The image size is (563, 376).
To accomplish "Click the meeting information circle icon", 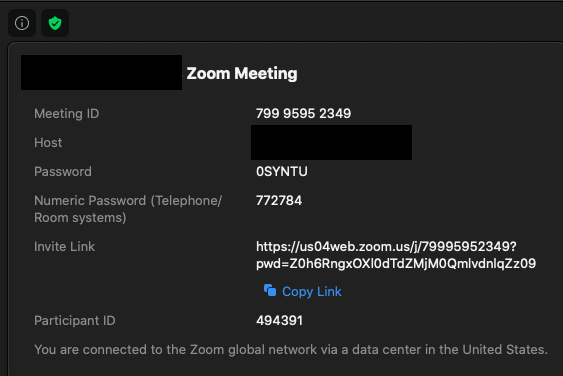I will 22,23.
